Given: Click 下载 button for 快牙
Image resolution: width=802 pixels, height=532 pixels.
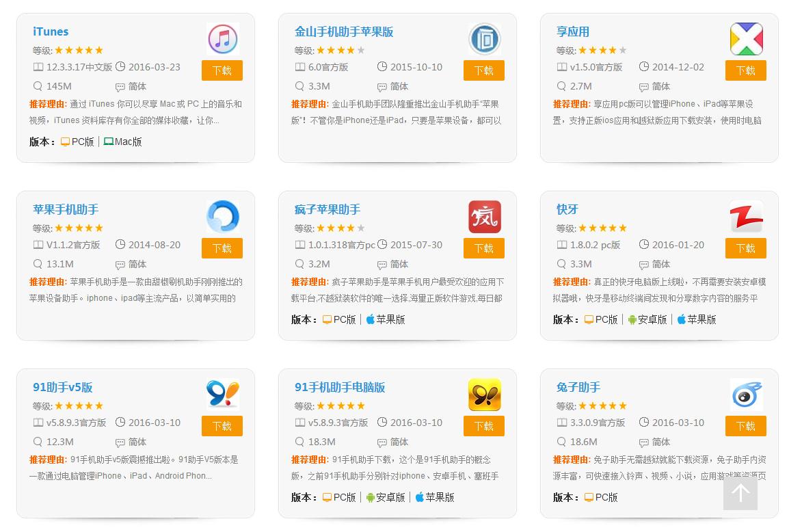Looking at the screenshot, I should (x=745, y=248).
